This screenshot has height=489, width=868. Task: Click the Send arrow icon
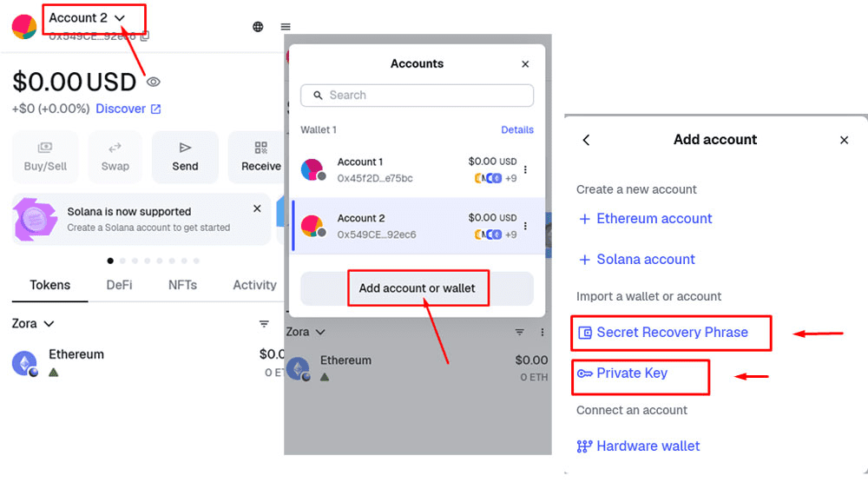click(185, 149)
